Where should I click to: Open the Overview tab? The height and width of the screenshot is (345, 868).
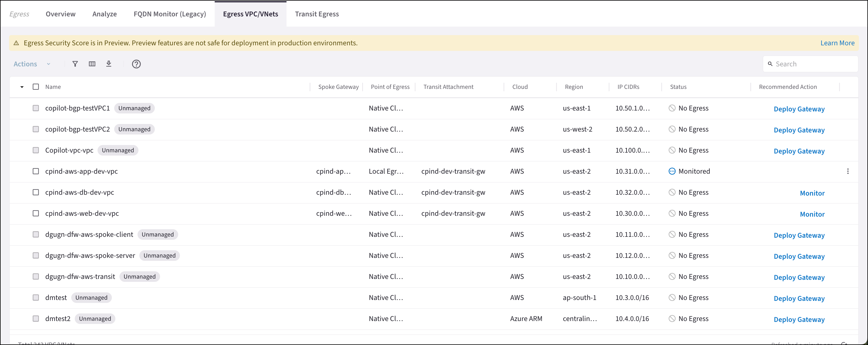point(60,14)
